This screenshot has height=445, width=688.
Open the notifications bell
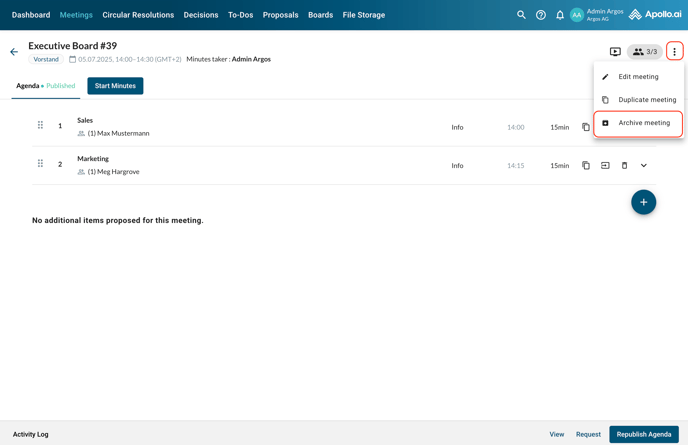click(560, 15)
